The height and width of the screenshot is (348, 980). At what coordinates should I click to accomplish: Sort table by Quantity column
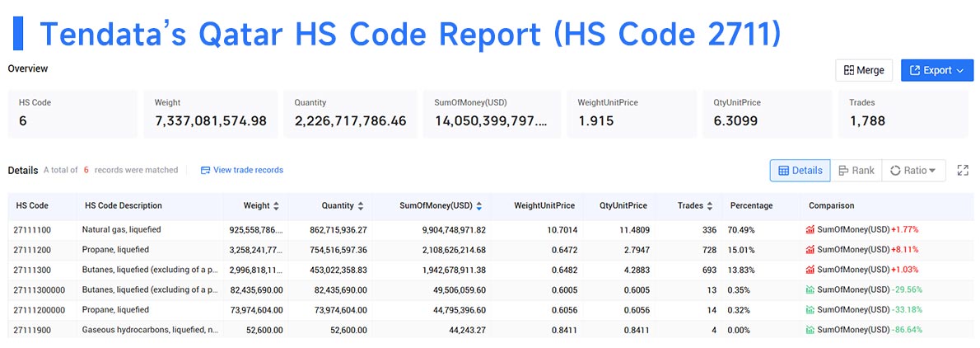click(x=361, y=205)
